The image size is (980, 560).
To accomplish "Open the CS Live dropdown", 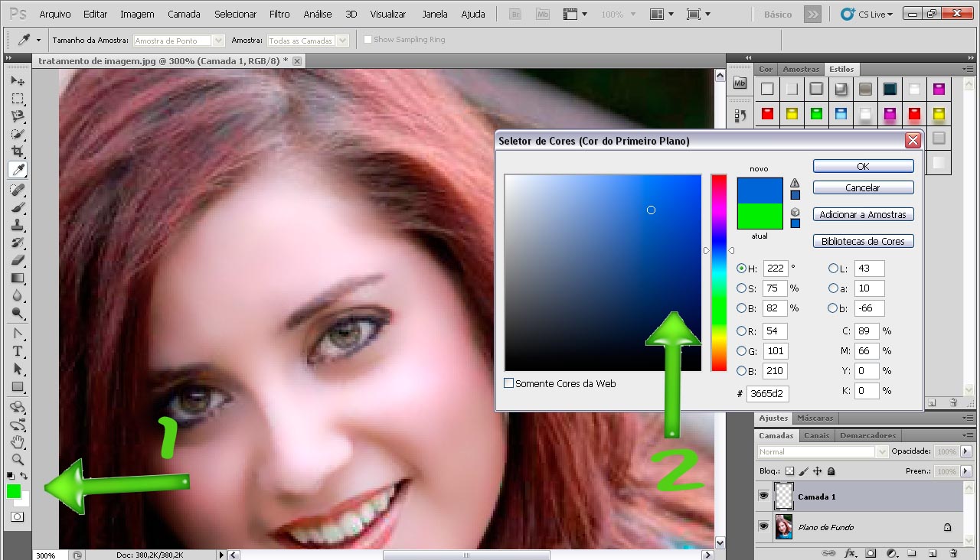I will tap(867, 14).
